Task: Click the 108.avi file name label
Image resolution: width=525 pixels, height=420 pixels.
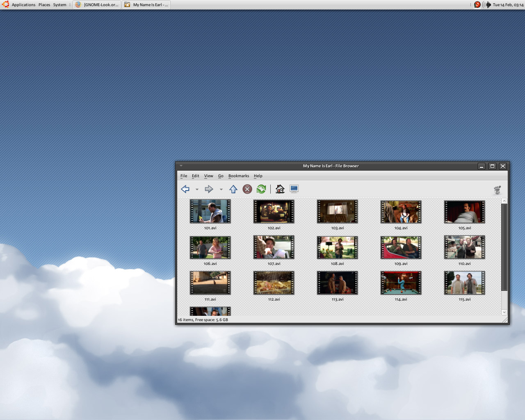Action: pyautogui.click(x=338, y=264)
